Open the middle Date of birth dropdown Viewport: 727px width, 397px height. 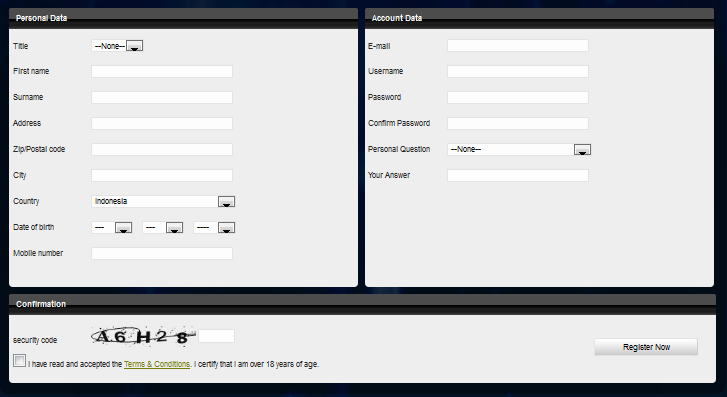pos(163,227)
